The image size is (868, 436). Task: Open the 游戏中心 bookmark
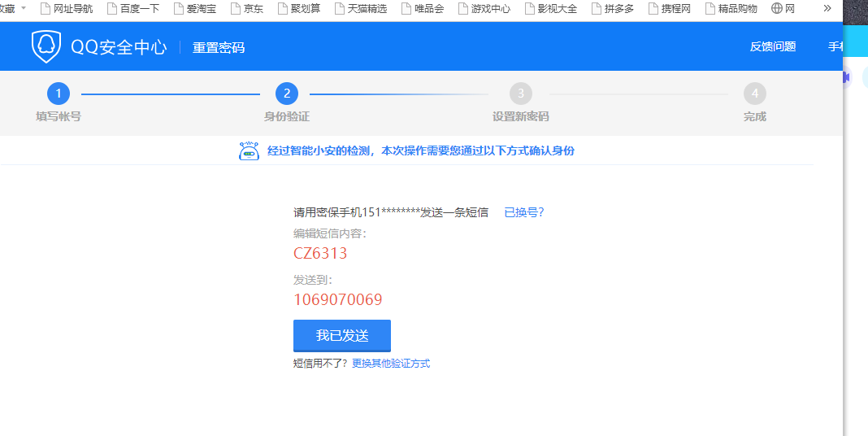pos(484,8)
